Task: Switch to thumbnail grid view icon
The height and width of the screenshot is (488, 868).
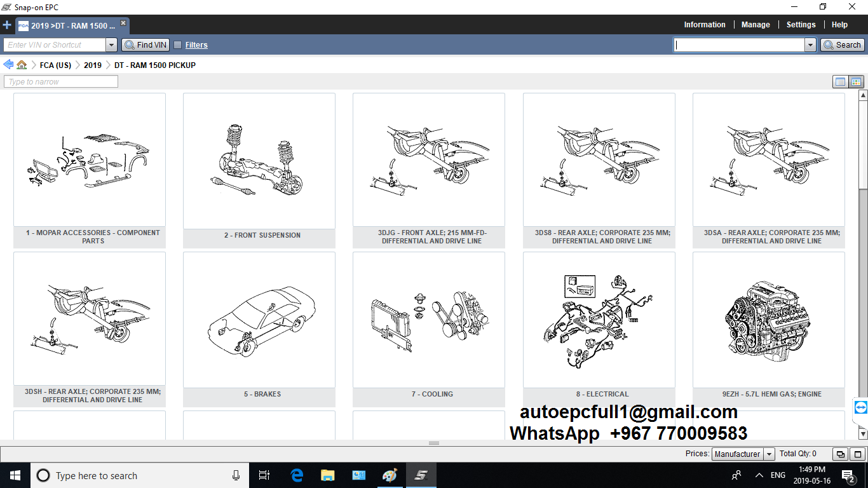Action: coord(856,82)
